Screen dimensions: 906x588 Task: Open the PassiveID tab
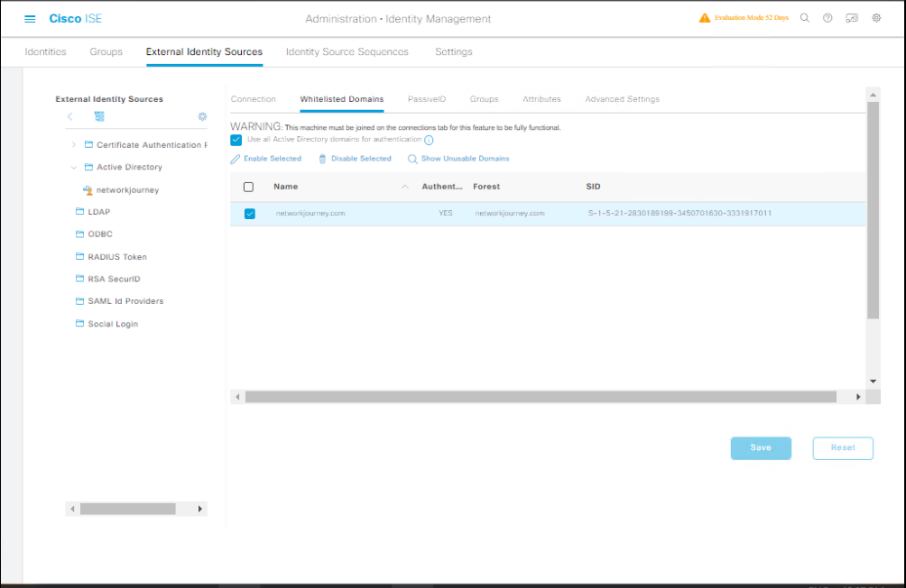pyautogui.click(x=427, y=99)
